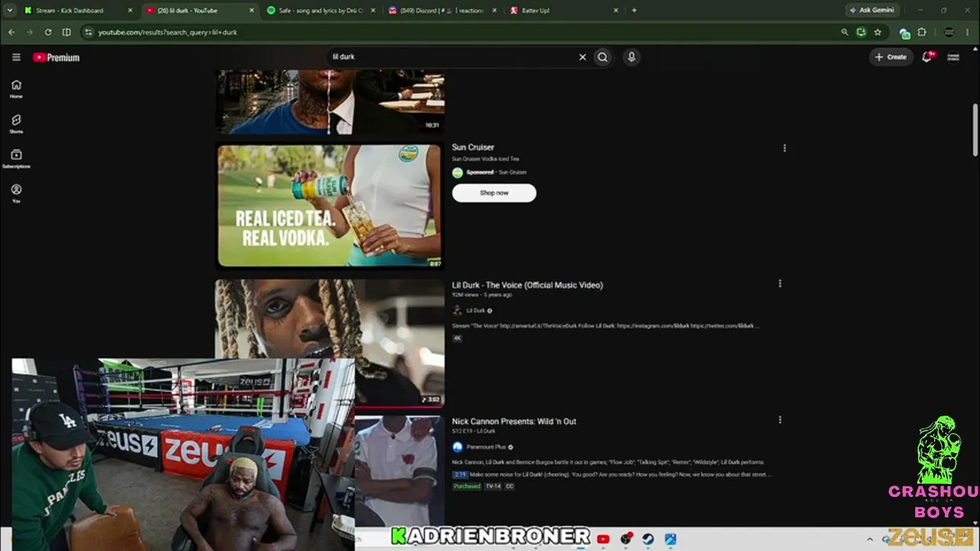Start voice search with the microphone
The height and width of the screenshot is (551, 980).
631,57
